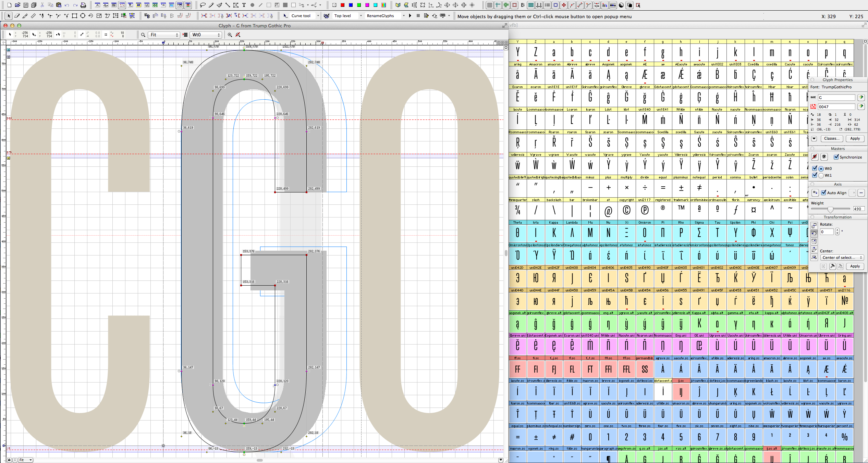Click the Zoom tool icon

click(x=142, y=35)
